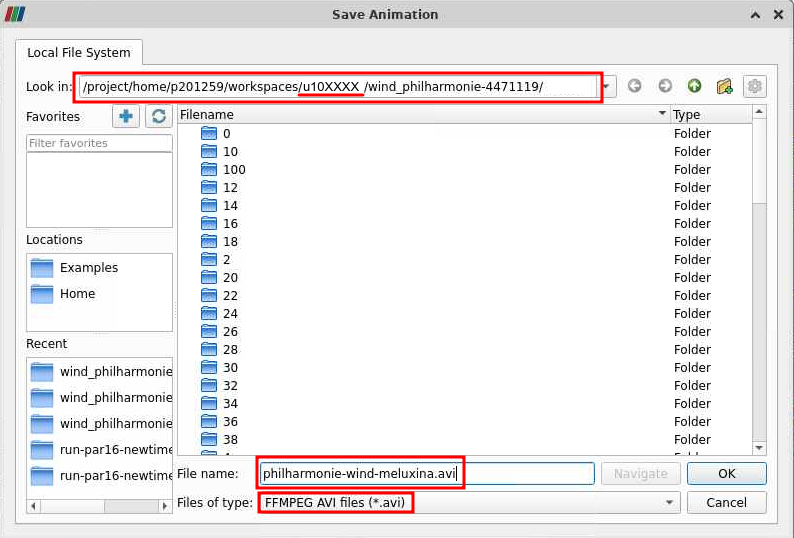Switch to the Local File System tab
Screen dimensions: 794x538
79,53
